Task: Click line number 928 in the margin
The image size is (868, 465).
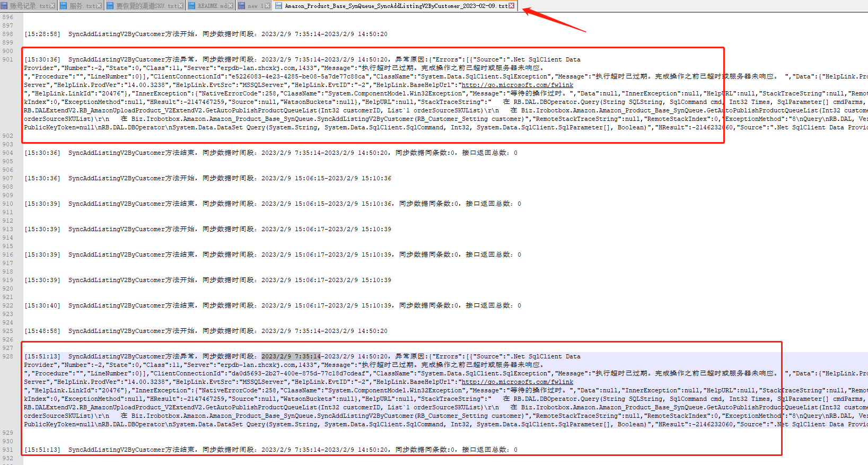Action: [8, 356]
